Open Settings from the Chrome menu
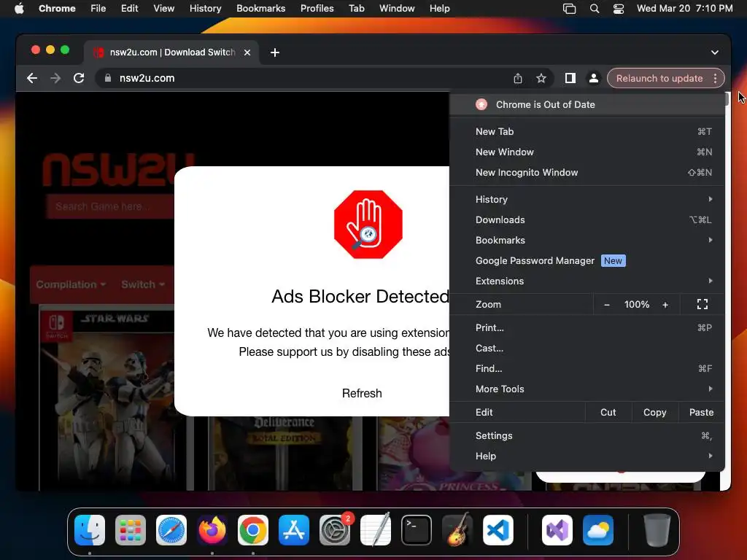 [587, 436]
